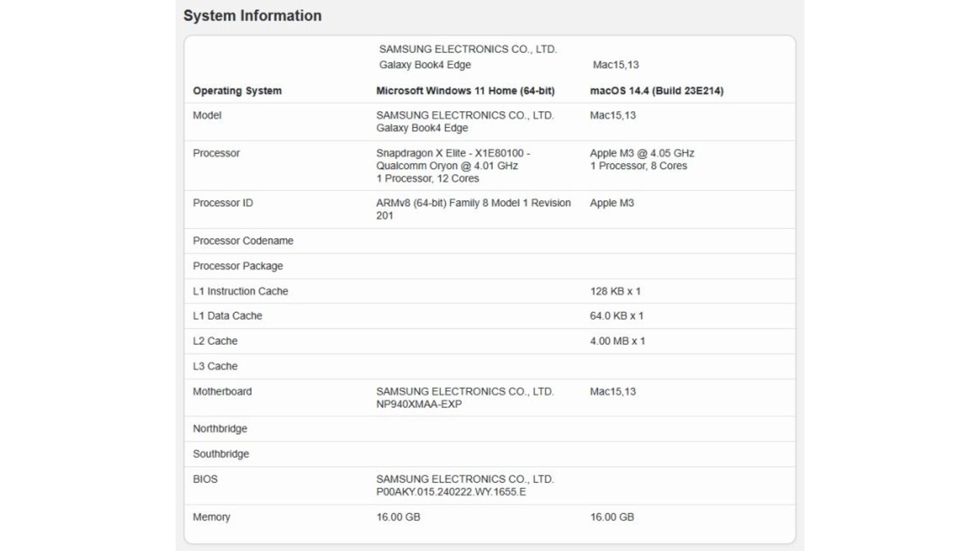Select header text SAMSUNG ELECTRONICS CO., LTD. above Galaxy Book4 Edge
980x551 pixels.
click(468, 49)
